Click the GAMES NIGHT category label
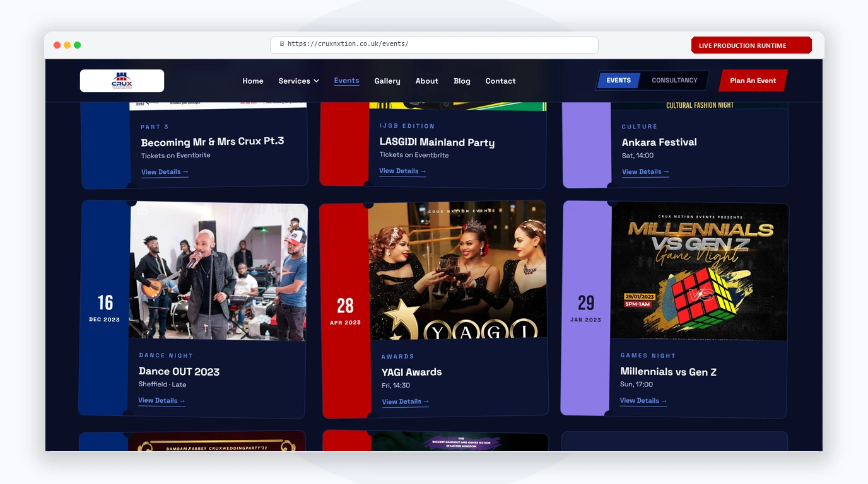Viewport: 868px width, 484px height. (648, 356)
